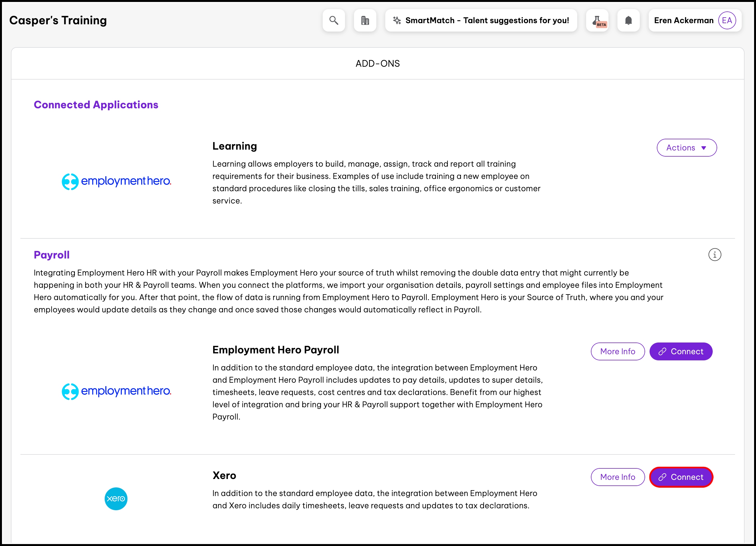
Task: Click the ADD-ONS tab header
Action: click(x=377, y=63)
